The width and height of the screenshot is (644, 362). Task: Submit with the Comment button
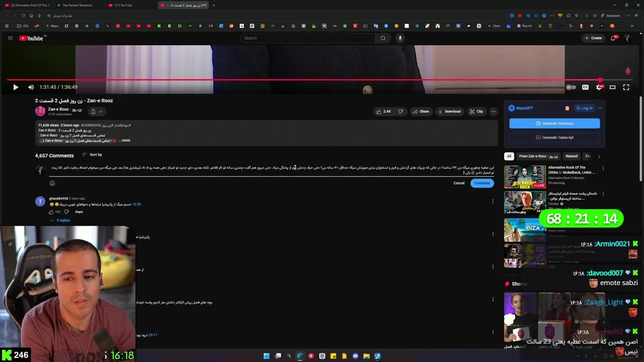point(482,183)
